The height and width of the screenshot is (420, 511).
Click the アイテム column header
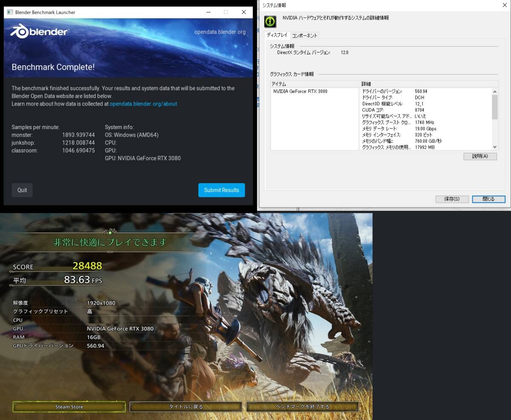click(x=316, y=84)
